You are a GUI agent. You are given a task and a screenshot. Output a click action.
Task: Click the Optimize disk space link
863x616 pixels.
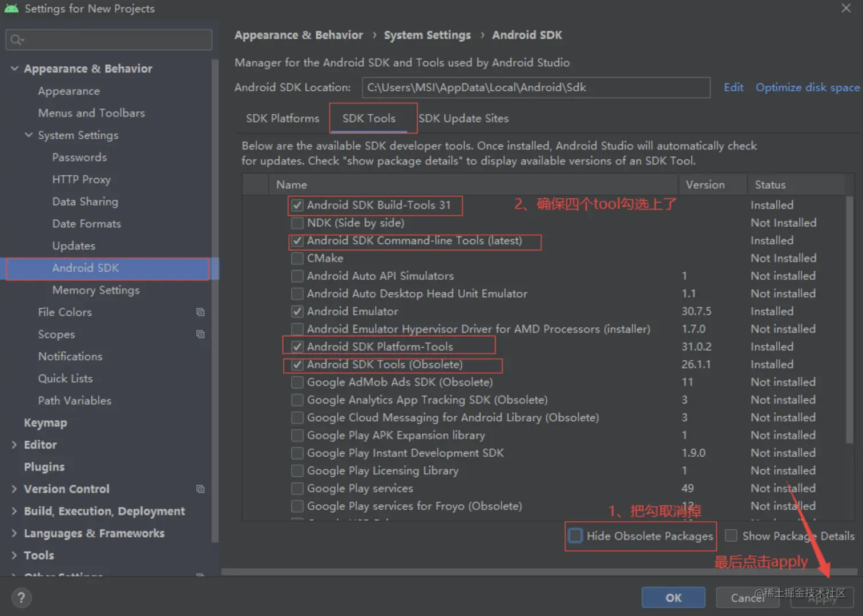pos(808,87)
